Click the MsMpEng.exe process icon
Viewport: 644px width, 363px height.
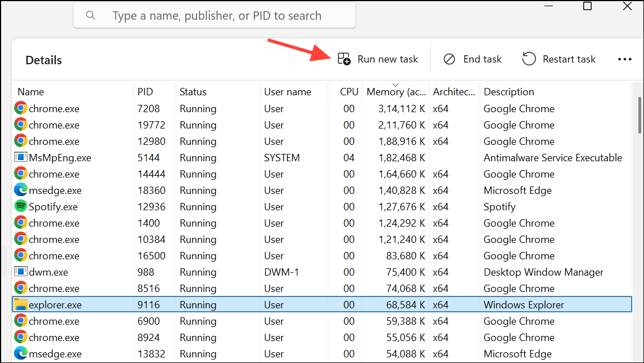click(x=21, y=158)
